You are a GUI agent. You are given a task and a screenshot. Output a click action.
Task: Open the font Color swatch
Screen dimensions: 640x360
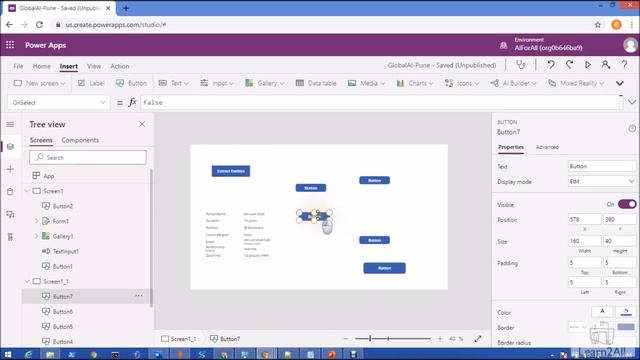pos(602,312)
